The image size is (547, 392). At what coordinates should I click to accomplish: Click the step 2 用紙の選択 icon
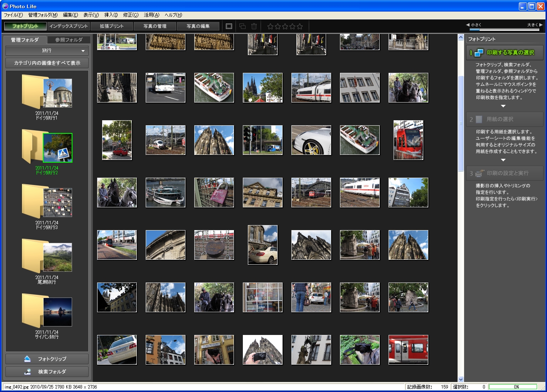(x=478, y=119)
